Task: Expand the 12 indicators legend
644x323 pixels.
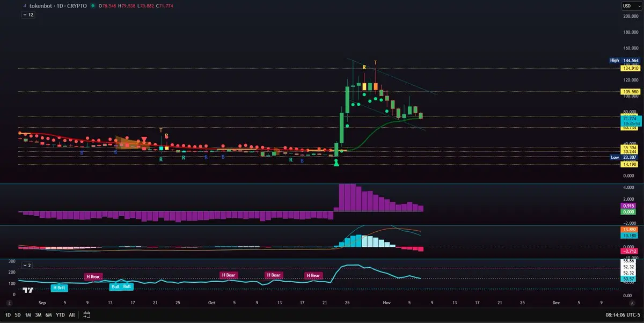Action: [28, 15]
